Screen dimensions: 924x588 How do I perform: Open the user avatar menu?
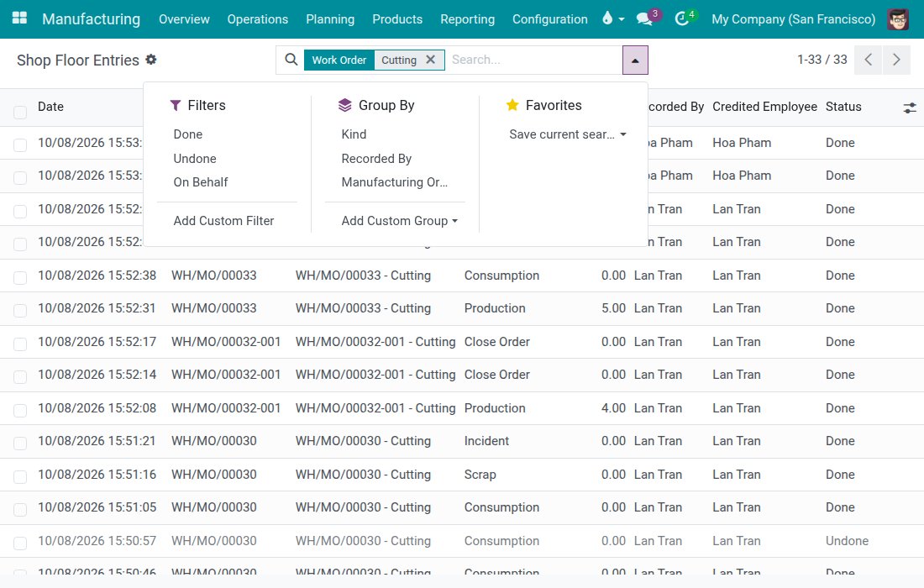[898, 18]
